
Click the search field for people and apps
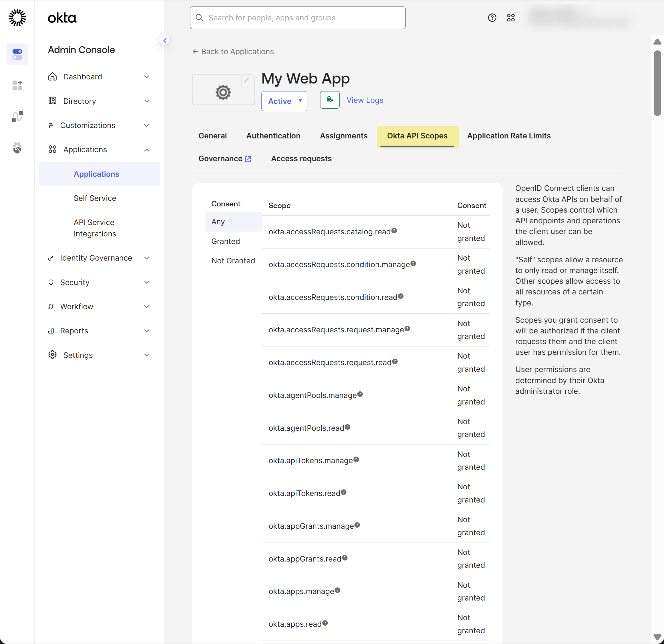click(297, 18)
